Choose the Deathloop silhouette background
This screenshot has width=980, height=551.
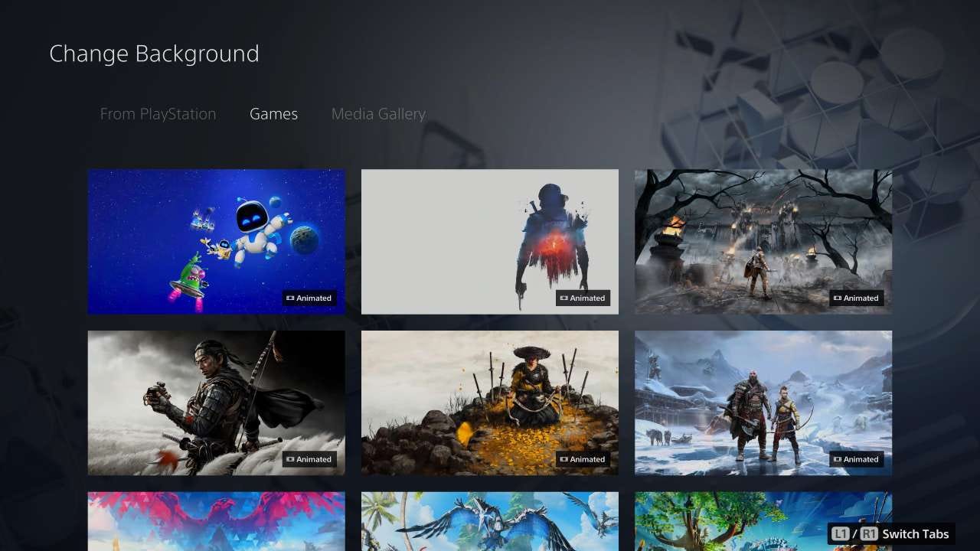coord(489,241)
